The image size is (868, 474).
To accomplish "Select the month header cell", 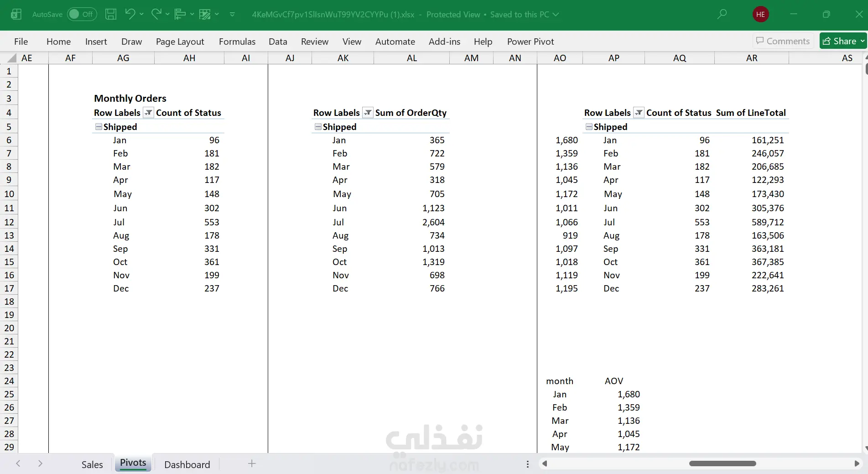I will pyautogui.click(x=560, y=381).
